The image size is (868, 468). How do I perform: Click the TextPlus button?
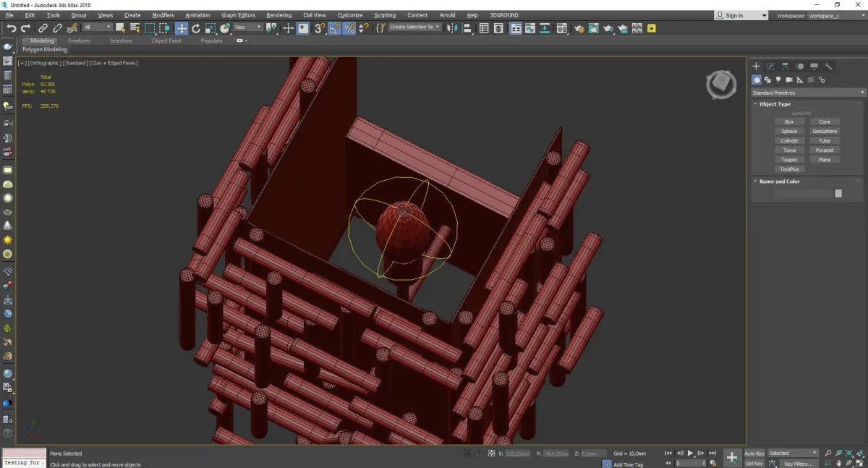point(789,169)
